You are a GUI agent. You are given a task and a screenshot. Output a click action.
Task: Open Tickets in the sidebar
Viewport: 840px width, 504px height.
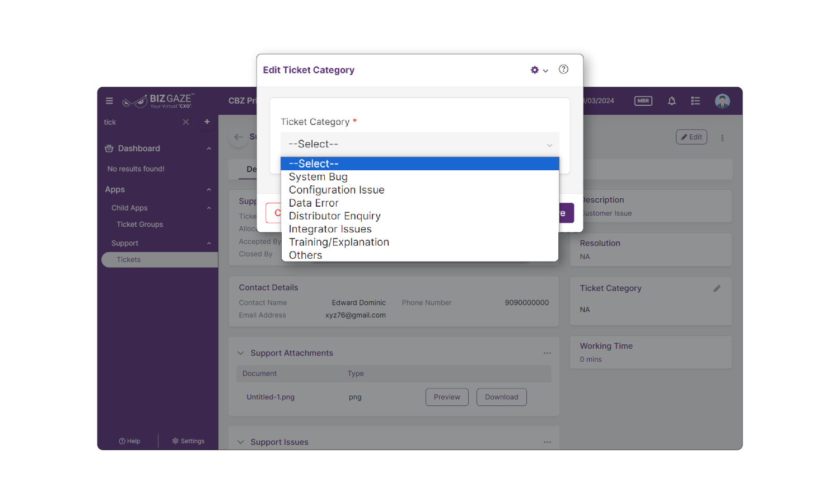[129, 260]
